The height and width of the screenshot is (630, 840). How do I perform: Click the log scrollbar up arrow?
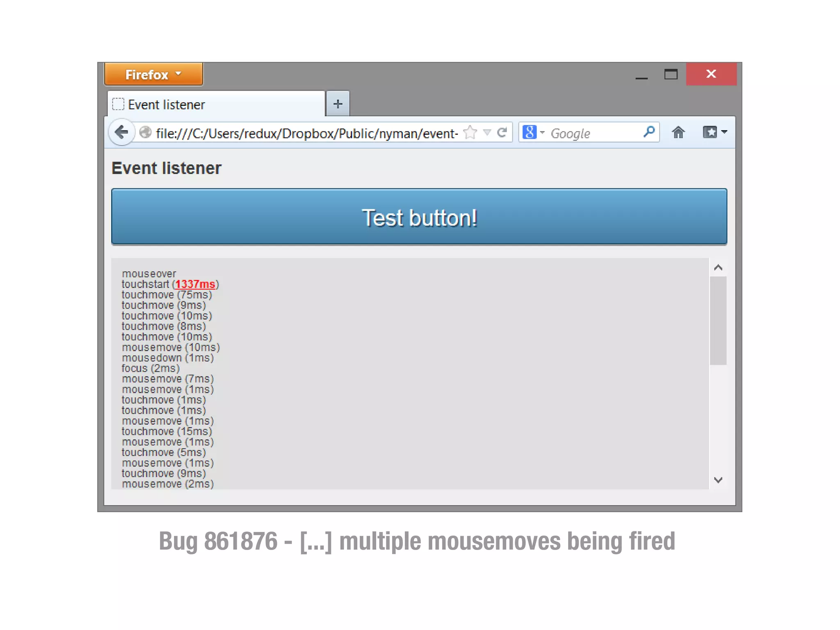(718, 268)
